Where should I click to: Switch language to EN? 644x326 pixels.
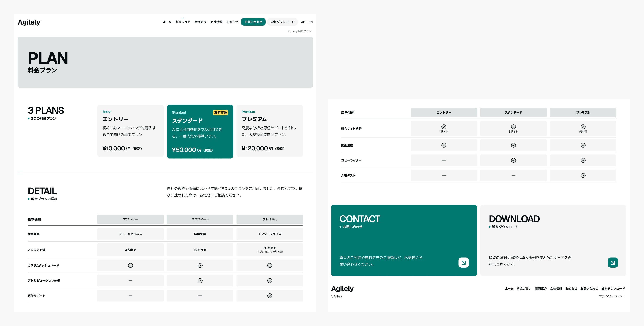311,22
